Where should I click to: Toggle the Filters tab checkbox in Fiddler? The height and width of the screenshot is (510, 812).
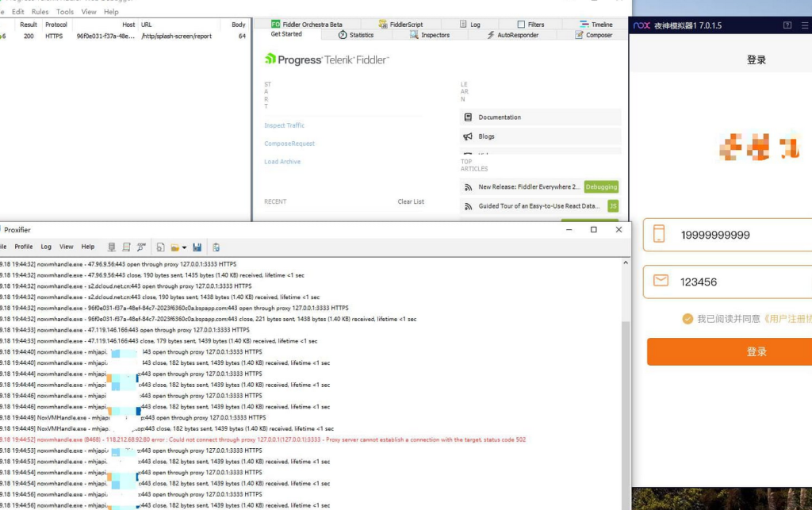(x=521, y=25)
